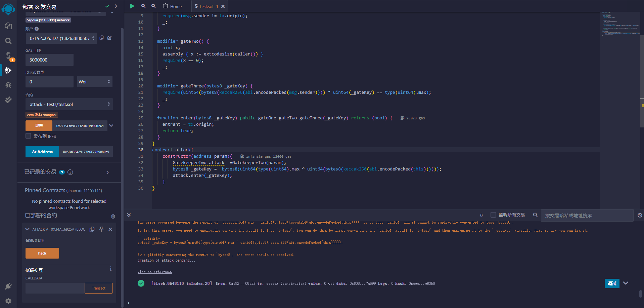The image size is (644, 308).
Task: Click the evm version shanghai badge
Action: [x=42, y=115]
